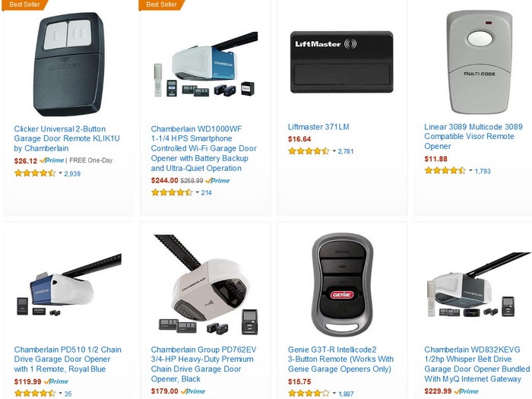Viewport: 532px width, 399px height.
Task: Open the Clicker Universal 2-Button remote product image
Action: [68, 64]
